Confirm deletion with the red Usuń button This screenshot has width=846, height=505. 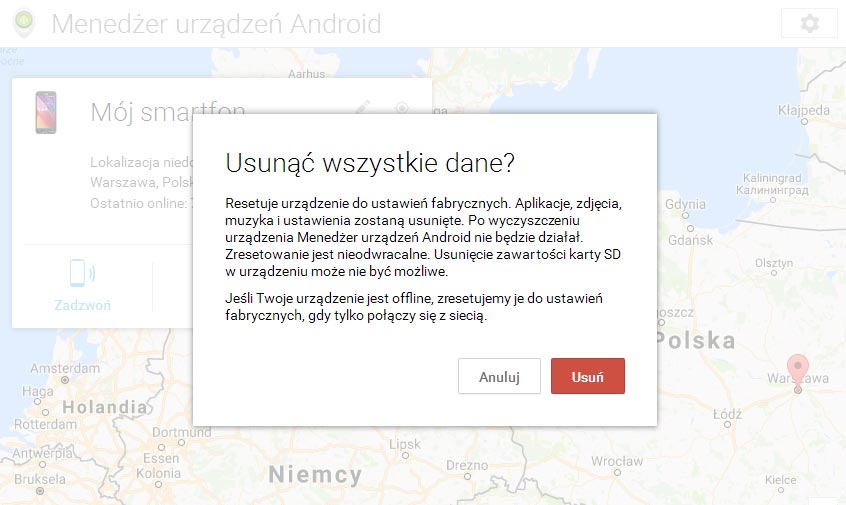[x=588, y=376]
